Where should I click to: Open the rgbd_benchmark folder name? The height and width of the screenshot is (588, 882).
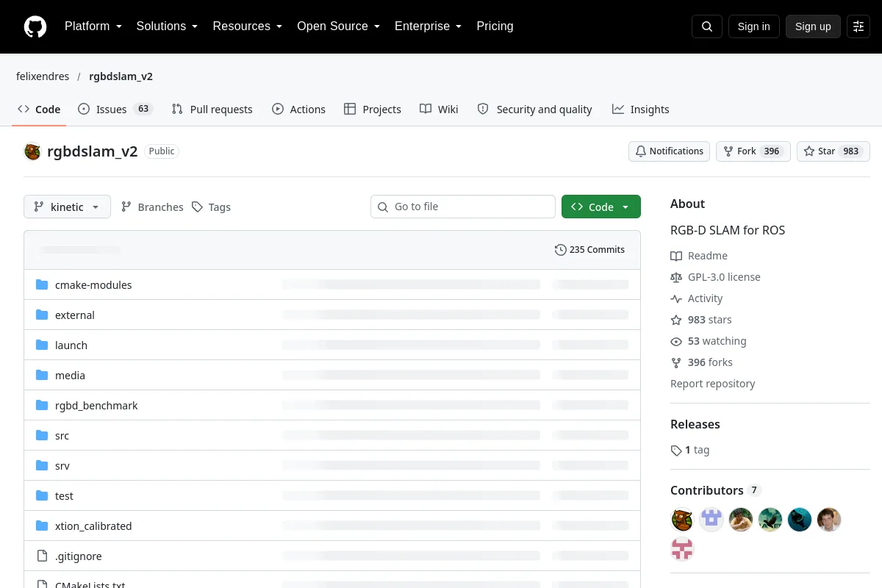[96, 406]
